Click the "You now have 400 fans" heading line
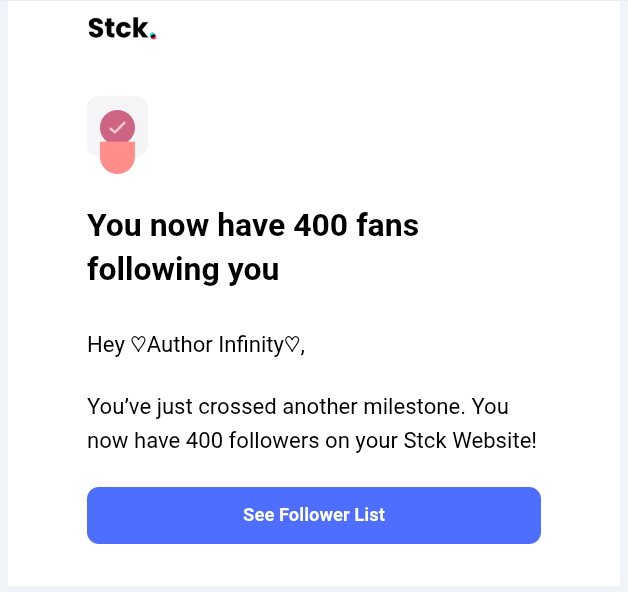 click(253, 226)
